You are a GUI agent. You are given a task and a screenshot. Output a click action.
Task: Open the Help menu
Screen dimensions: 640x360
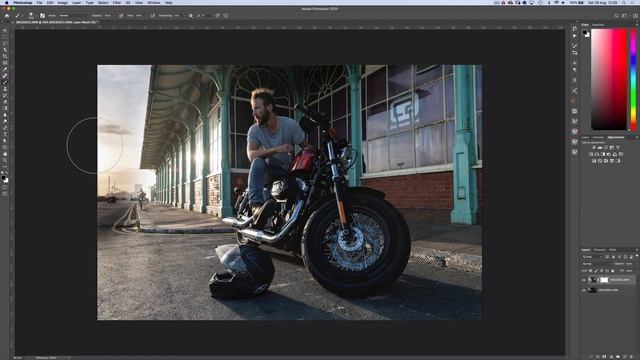168,2
